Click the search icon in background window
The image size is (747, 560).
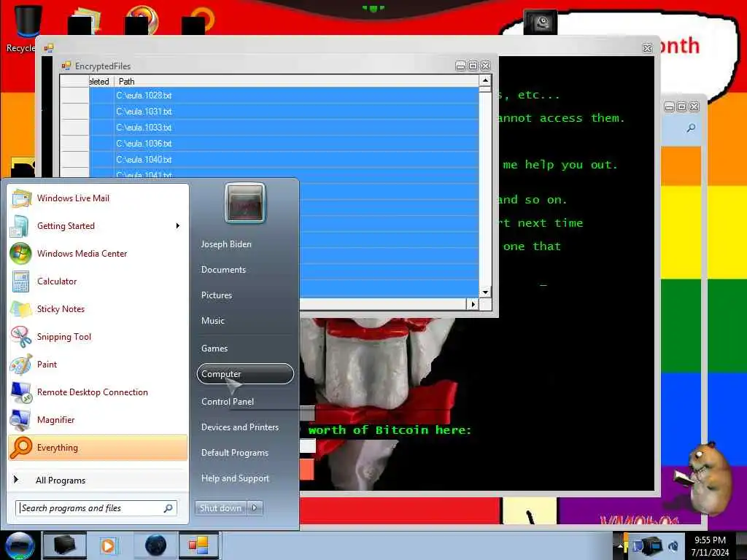tap(691, 128)
